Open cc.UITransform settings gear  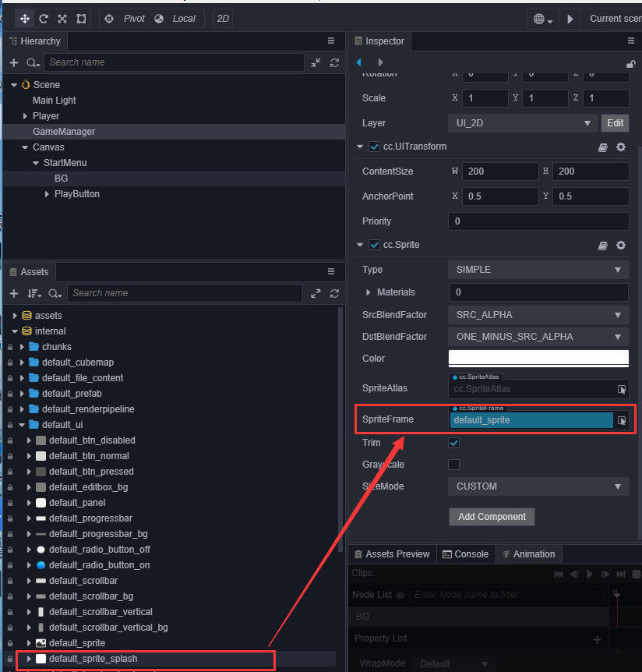point(621,147)
